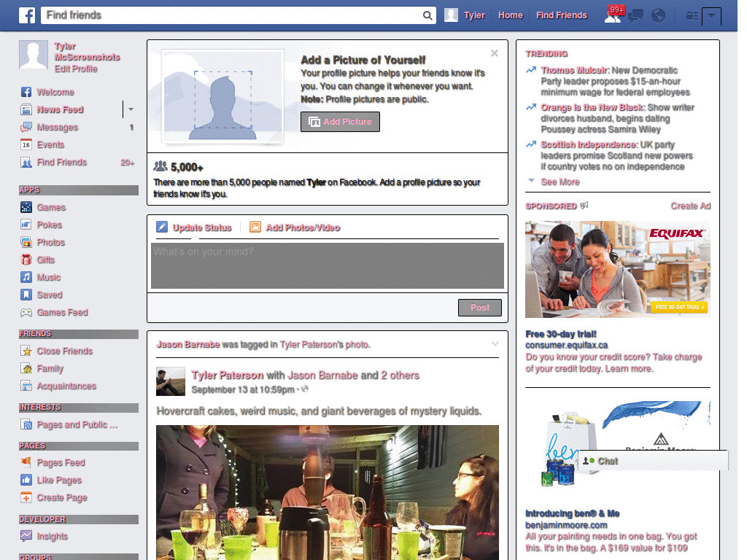Open the Events sidebar link
The height and width of the screenshot is (560, 747).
50,145
